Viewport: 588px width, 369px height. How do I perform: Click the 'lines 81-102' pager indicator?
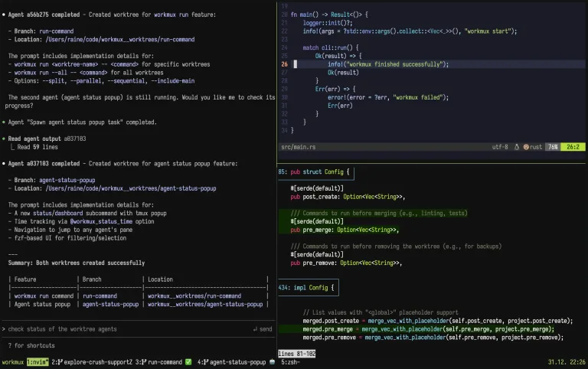coord(296,354)
